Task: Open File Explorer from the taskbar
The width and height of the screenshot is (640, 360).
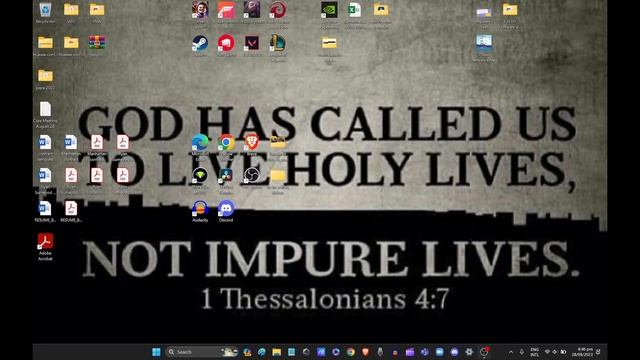Action: (x=276, y=352)
